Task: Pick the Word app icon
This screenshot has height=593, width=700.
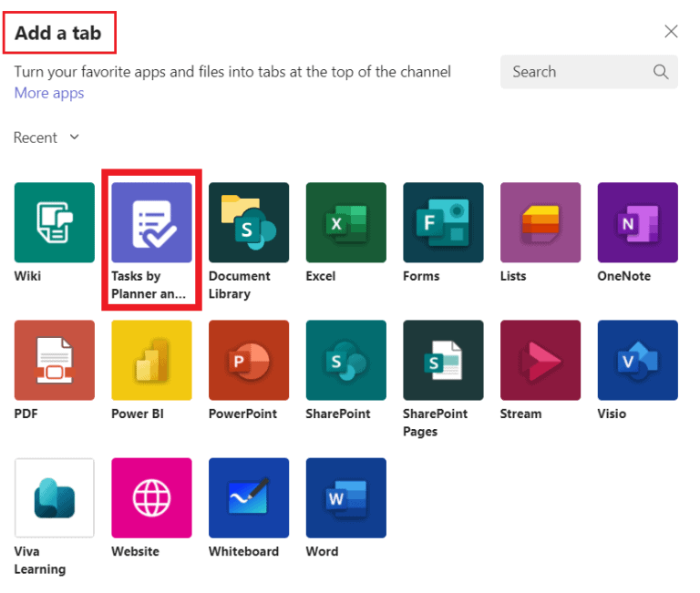Action: pos(346,497)
